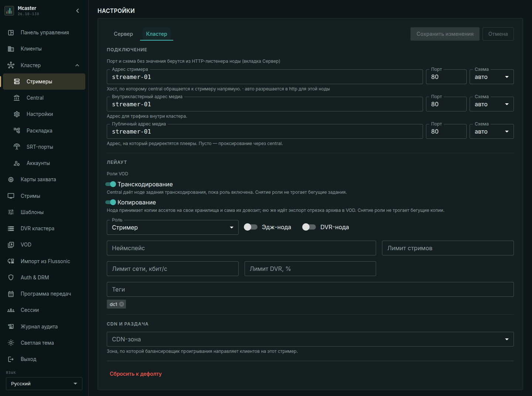Switch to Светлая тема
The image size is (532, 396).
pyautogui.click(x=44, y=343)
